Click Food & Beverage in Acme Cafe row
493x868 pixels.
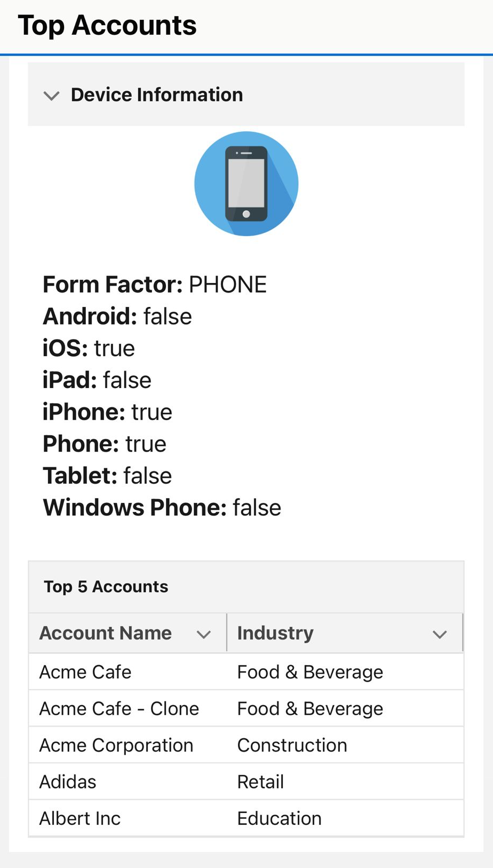pyautogui.click(x=310, y=672)
